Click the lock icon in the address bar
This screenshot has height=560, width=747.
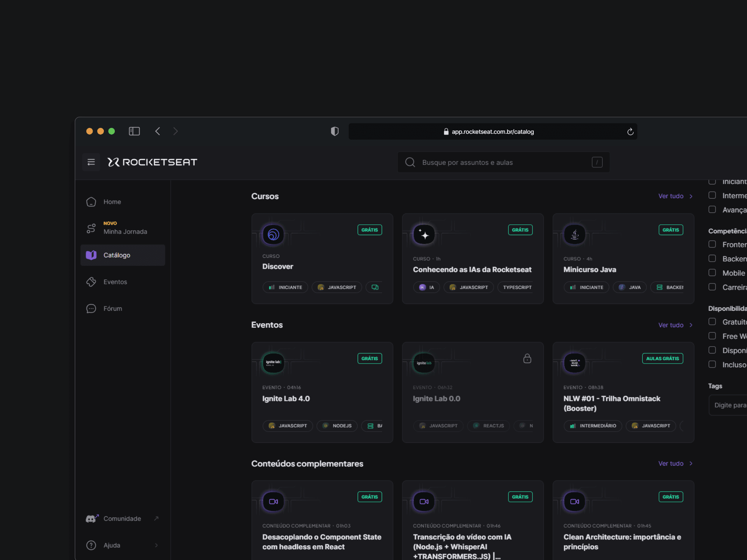click(446, 132)
